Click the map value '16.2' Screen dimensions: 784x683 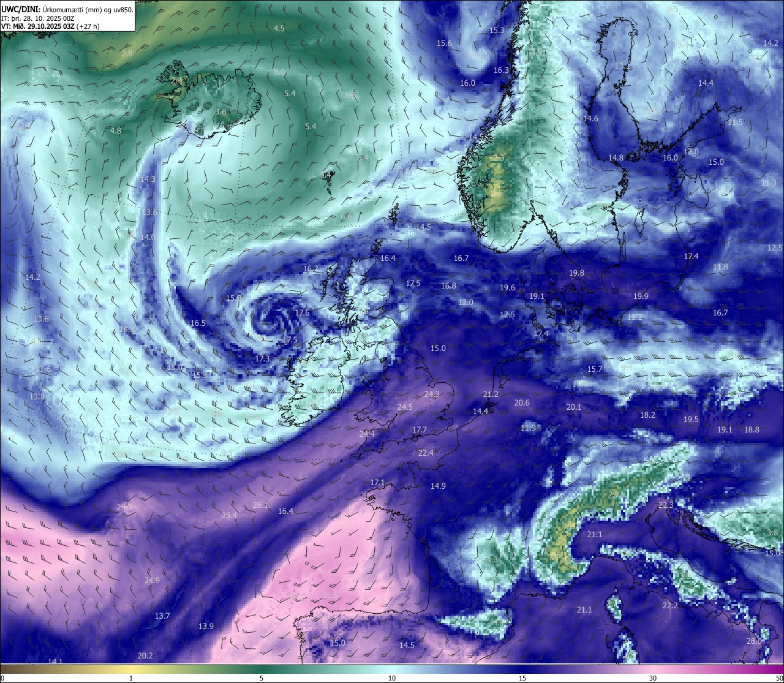[x=311, y=269]
